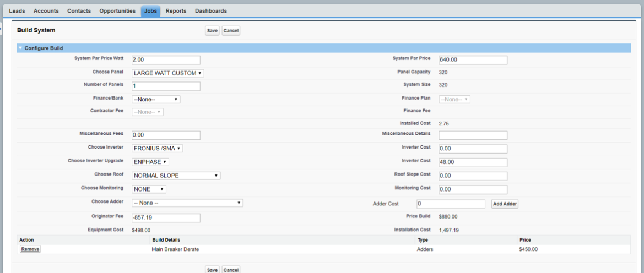This screenshot has height=273, width=644.
Task: Expand the Choose Inverter dropdown
Action: click(x=157, y=149)
